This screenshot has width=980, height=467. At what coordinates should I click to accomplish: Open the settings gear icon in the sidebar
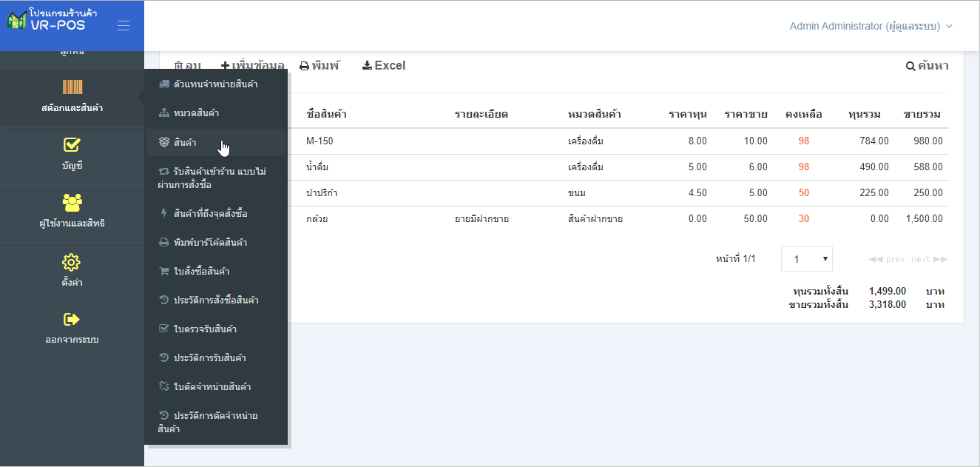[x=72, y=262]
